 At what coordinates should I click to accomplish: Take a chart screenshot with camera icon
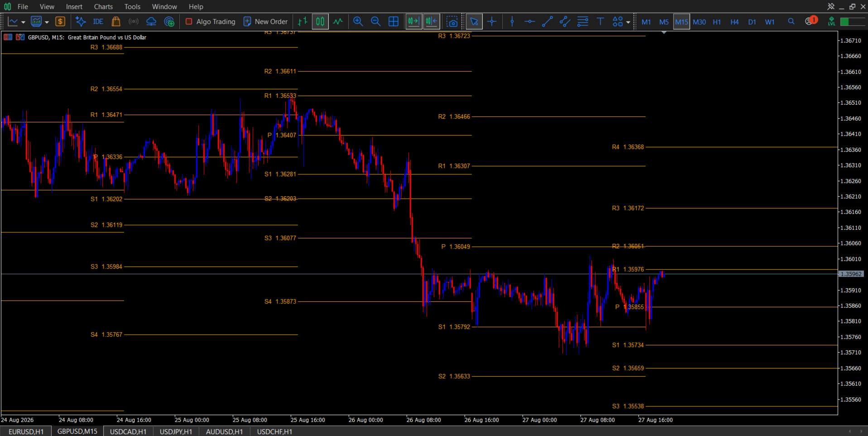[452, 21]
